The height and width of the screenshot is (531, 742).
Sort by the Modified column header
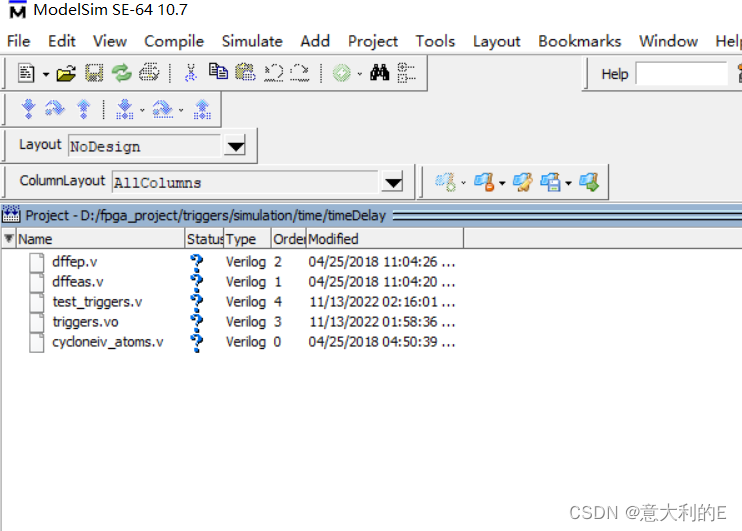tap(385, 239)
